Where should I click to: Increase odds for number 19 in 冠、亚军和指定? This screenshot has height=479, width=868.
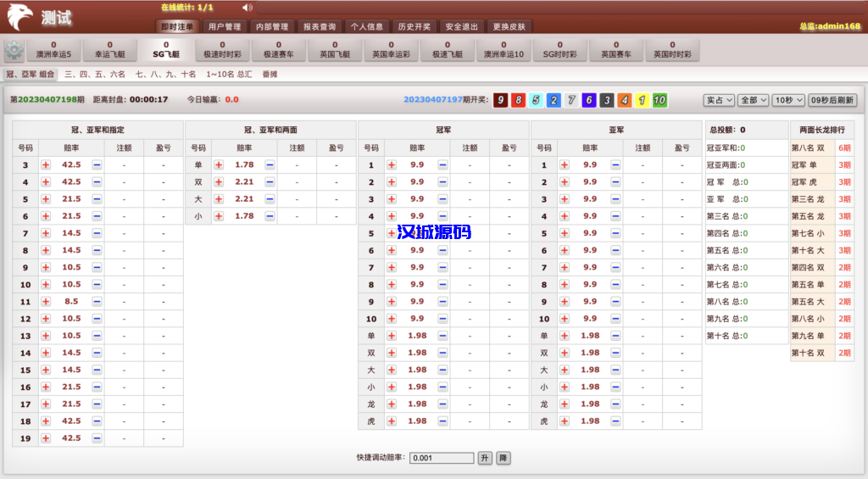click(x=46, y=438)
